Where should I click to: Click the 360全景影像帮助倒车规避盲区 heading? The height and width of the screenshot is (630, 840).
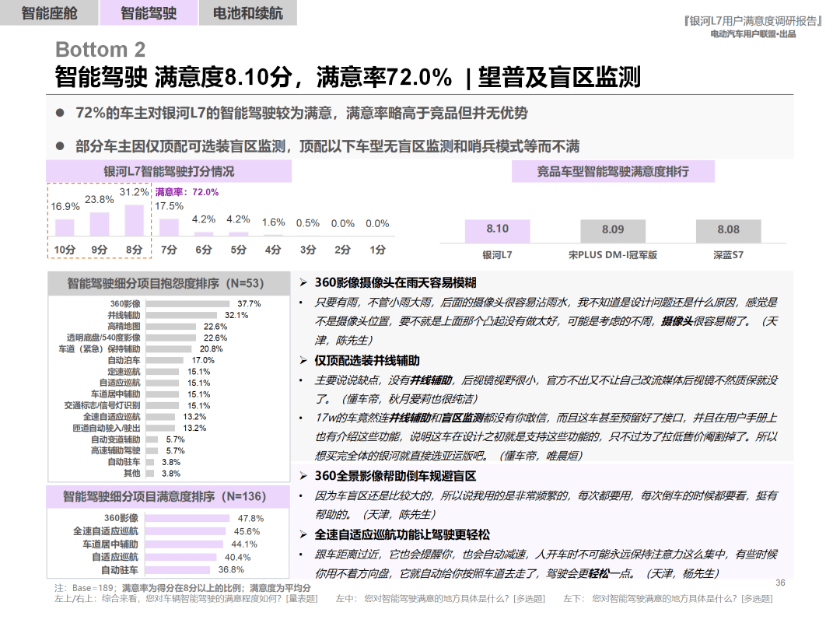tap(395, 476)
